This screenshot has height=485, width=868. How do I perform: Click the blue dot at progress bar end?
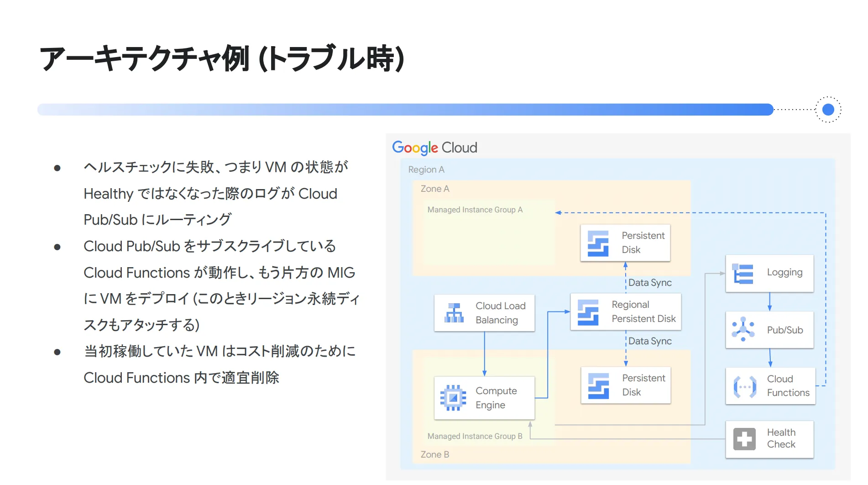tap(828, 110)
